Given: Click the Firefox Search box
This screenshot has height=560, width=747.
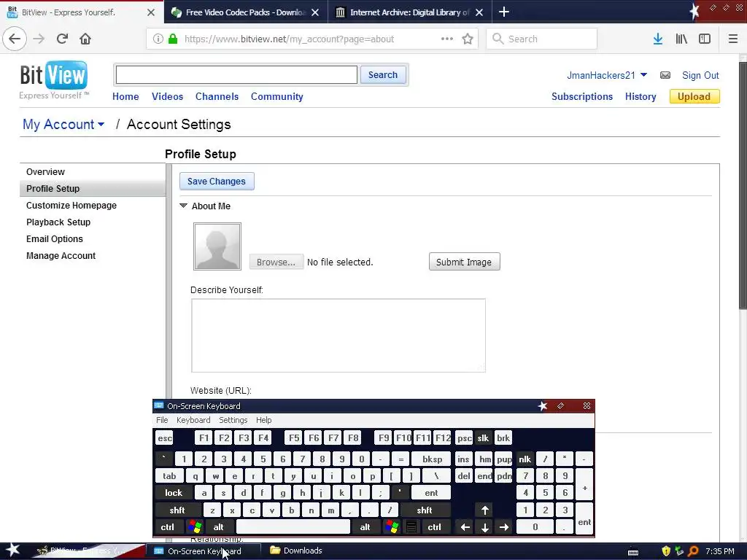Looking at the screenshot, I should pyautogui.click(x=542, y=39).
